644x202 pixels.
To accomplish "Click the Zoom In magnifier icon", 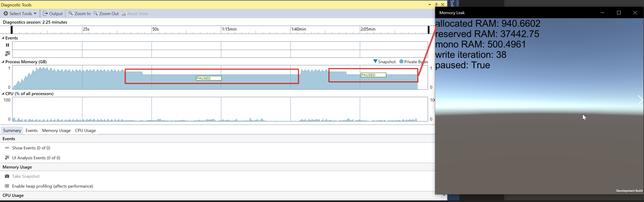I will tap(71, 13).
